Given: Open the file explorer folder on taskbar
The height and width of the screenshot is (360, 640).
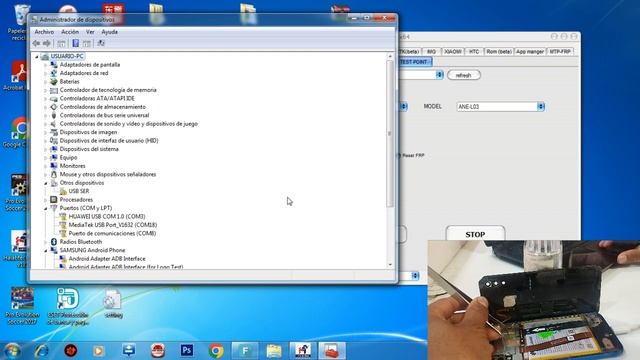Looking at the screenshot, I should click(274, 350).
